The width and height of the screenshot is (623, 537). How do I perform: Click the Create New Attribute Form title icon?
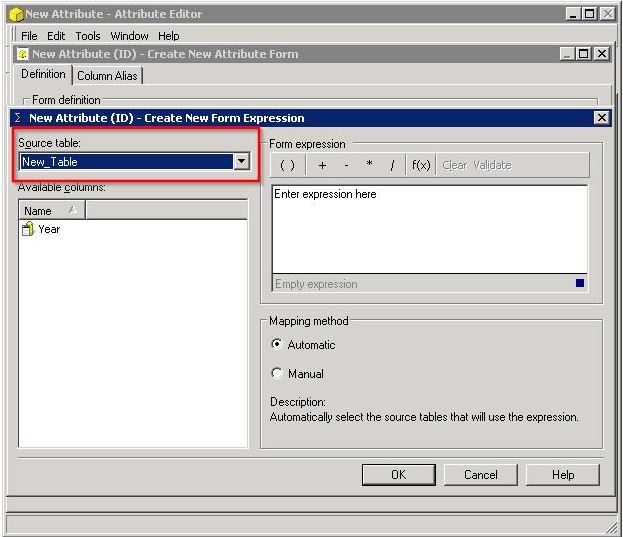point(23,54)
